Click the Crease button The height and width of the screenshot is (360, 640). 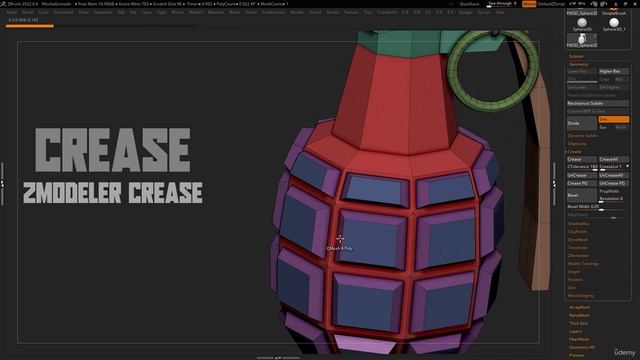click(x=582, y=159)
